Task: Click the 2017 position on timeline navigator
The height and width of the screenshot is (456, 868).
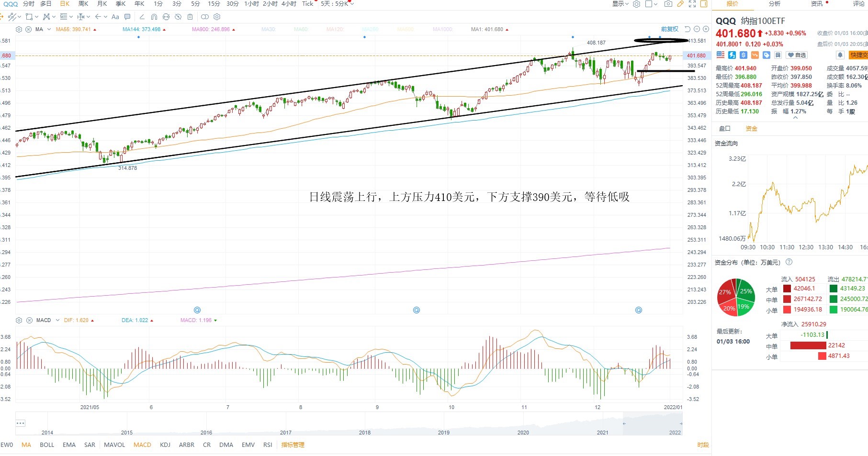Action: tap(285, 433)
